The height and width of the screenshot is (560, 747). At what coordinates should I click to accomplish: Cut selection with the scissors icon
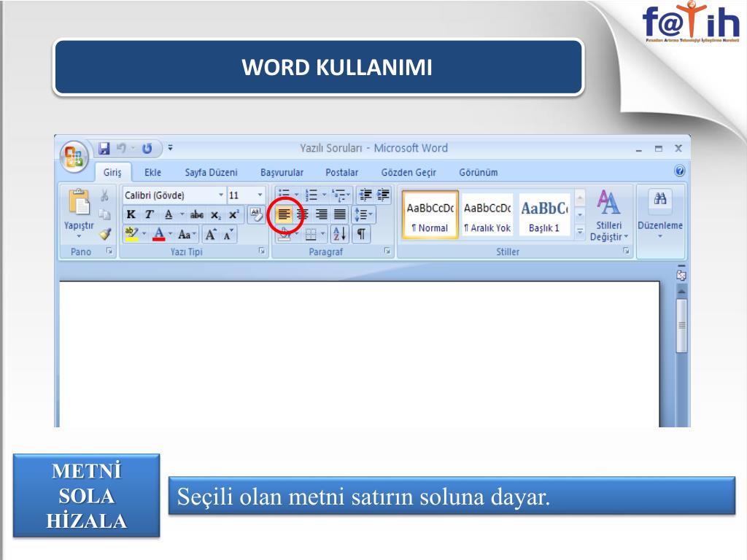click(x=104, y=195)
